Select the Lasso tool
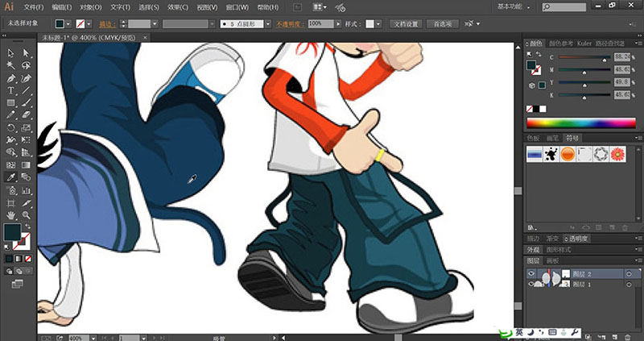Viewport: 644px width, 341px height. (26, 66)
